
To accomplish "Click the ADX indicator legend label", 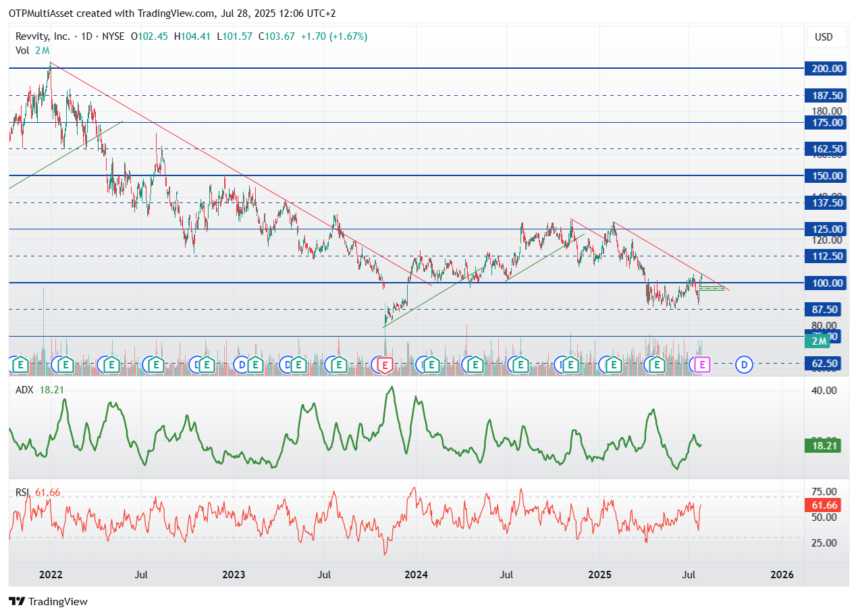I will (23, 389).
